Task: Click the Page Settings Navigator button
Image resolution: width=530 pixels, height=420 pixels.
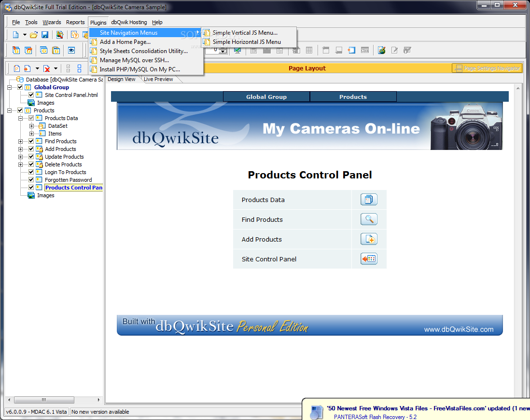Action: coord(487,68)
